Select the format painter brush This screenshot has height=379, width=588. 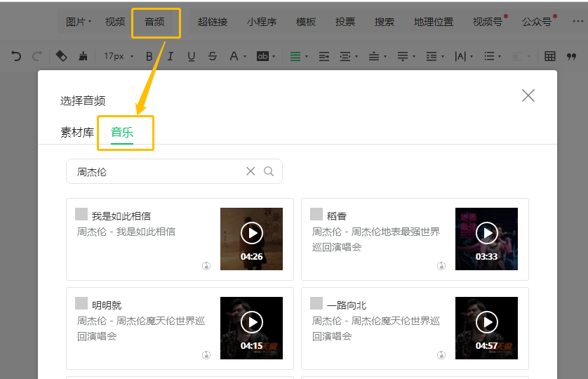tap(83, 56)
